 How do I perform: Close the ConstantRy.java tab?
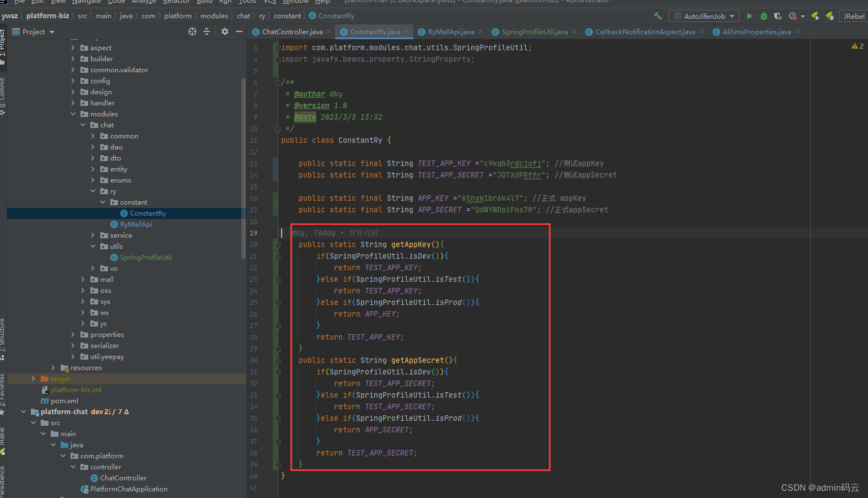point(407,31)
